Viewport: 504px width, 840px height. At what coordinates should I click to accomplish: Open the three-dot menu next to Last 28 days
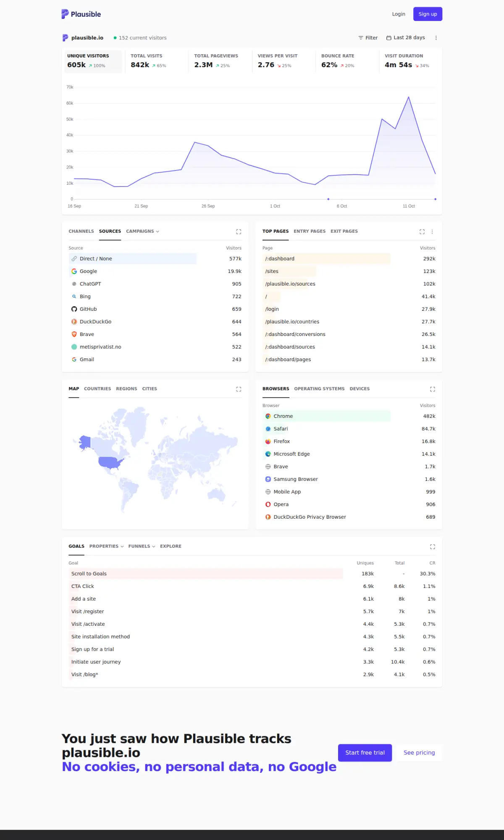(436, 38)
